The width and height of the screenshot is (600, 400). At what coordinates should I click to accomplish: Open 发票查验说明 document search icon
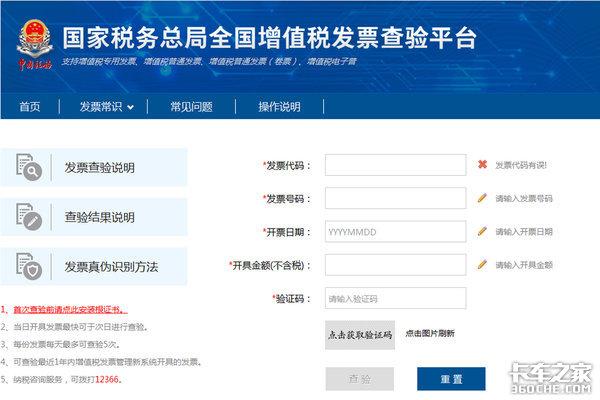(29, 167)
